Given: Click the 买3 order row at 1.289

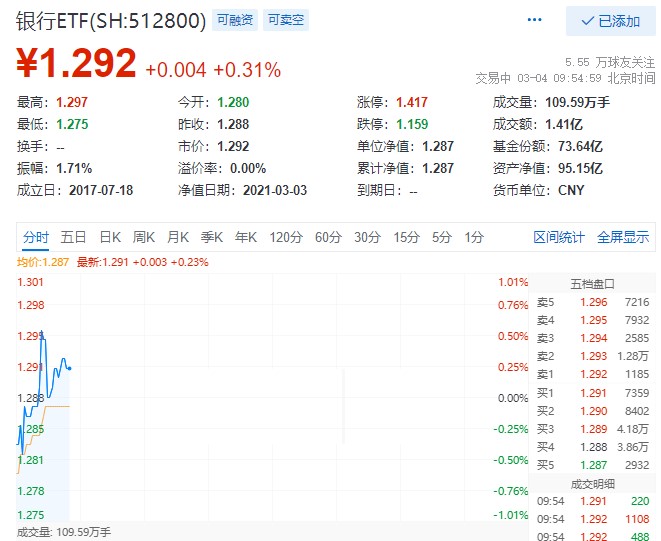Looking at the screenshot, I should pos(593,429).
